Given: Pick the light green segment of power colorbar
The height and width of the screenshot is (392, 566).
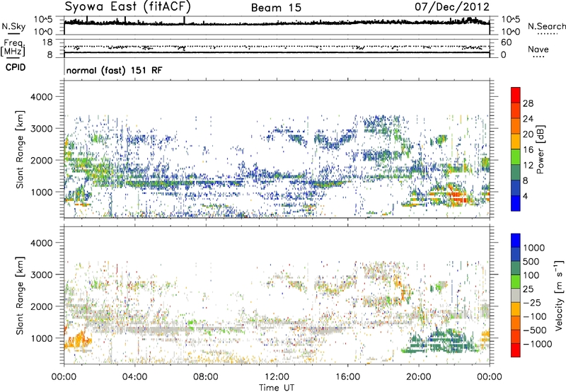Looking at the screenshot, I should pos(516,157).
